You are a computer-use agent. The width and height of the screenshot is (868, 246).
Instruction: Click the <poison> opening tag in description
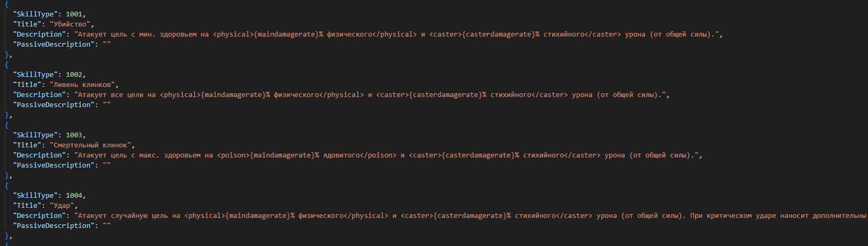233,155
